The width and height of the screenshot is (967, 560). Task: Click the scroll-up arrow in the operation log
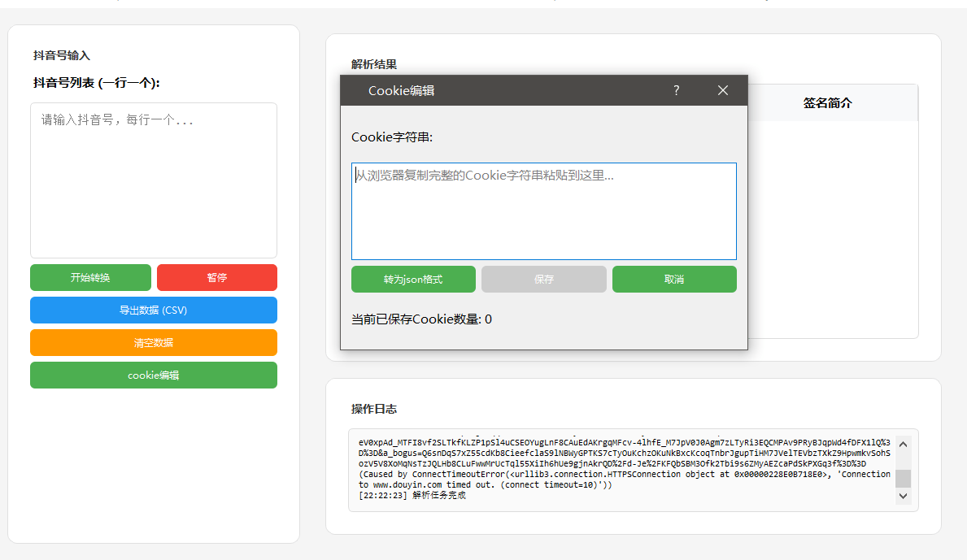pyautogui.click(x=902, y=442)
